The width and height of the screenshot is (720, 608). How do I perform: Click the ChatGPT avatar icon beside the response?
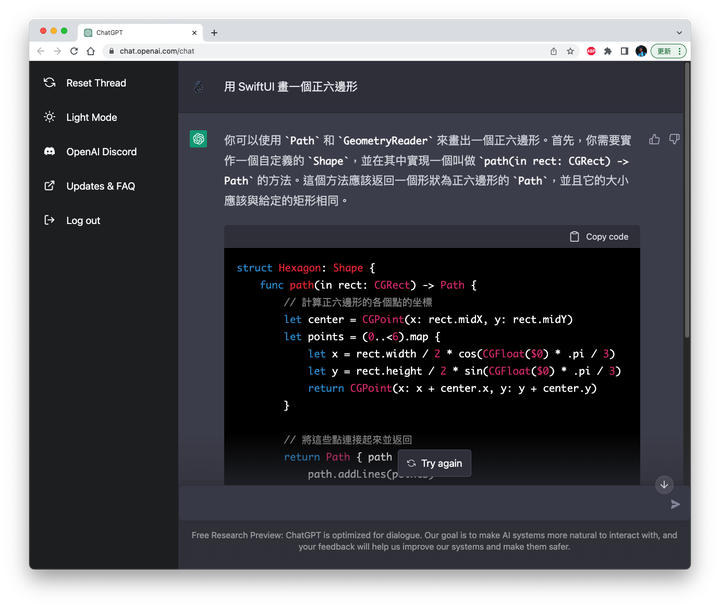[x=198, y=139]
